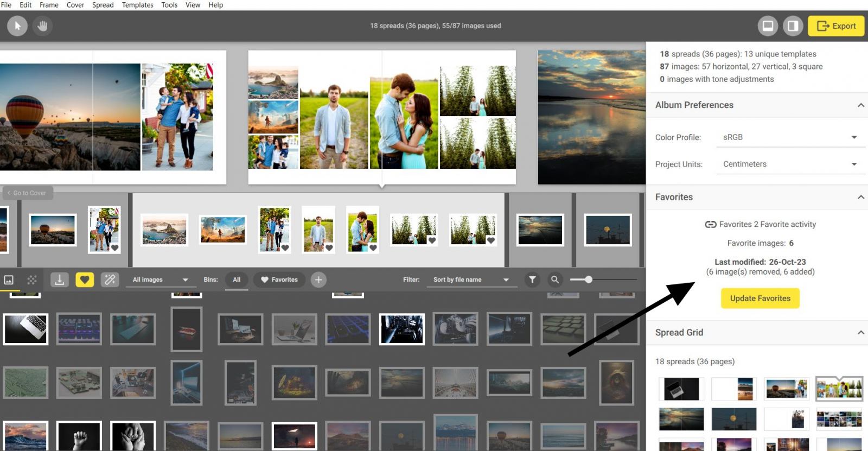Viewport: 868px width, 451px height.
Task: Select the moon over ship filmstrip thumbnail
Action: 608,230
